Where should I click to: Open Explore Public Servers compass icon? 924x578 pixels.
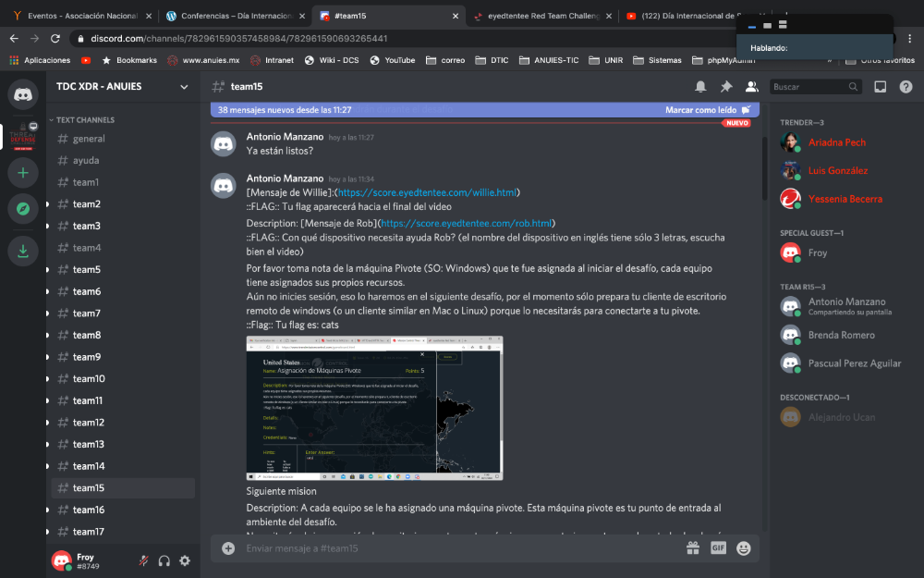(23, 209)
